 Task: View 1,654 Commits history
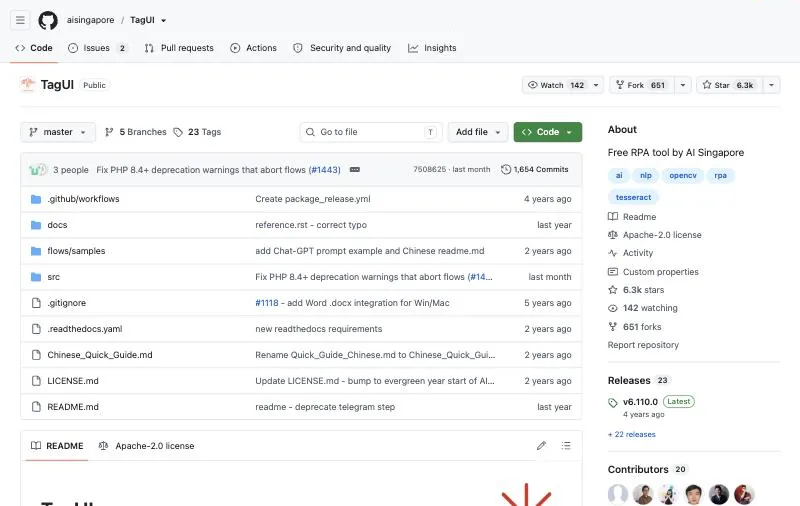pyautogui.click(x=535, y=169)
